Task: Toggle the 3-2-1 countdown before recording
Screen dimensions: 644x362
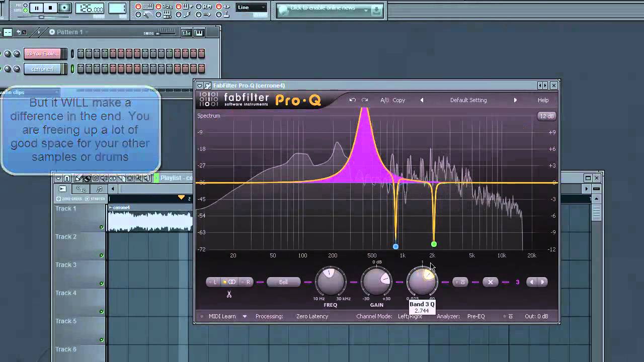Action: pyautogui.click(x=168, y=7)
